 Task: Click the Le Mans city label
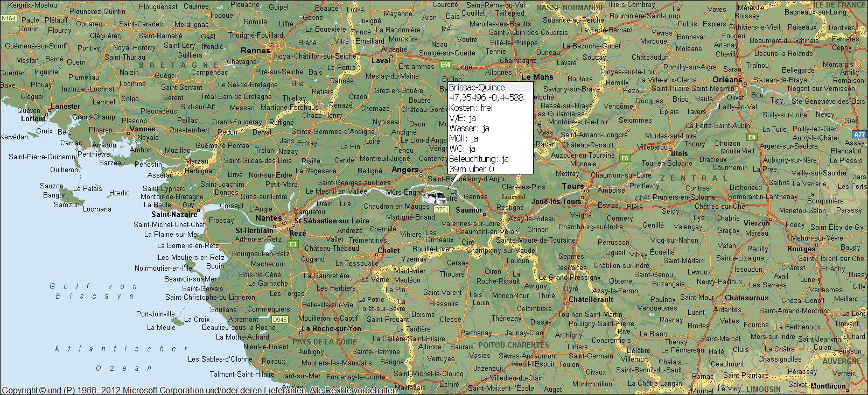pos(537,77)
